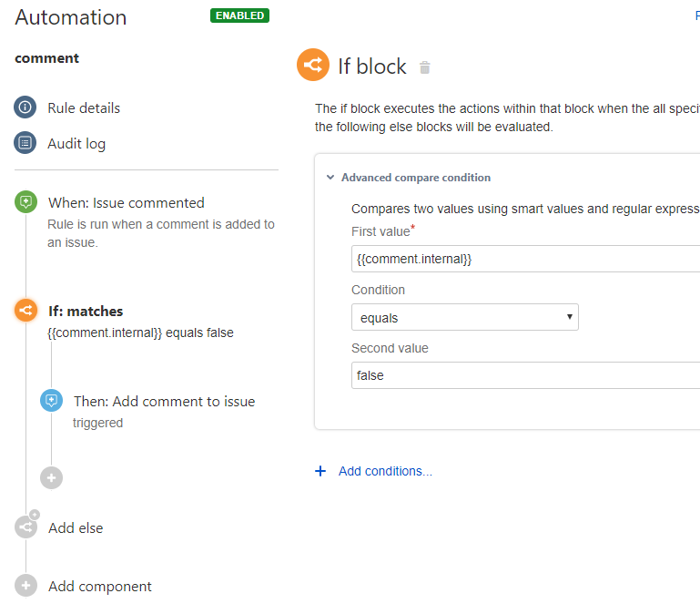Click the Rule details info icon
This screenshot has height=614, width=700.
25,107
